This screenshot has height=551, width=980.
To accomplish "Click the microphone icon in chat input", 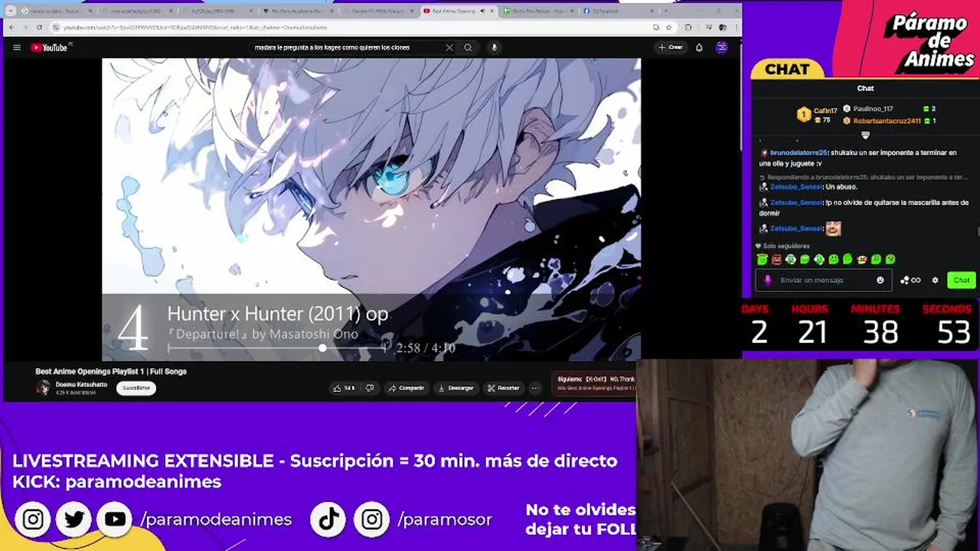I will tap(768, 280).
